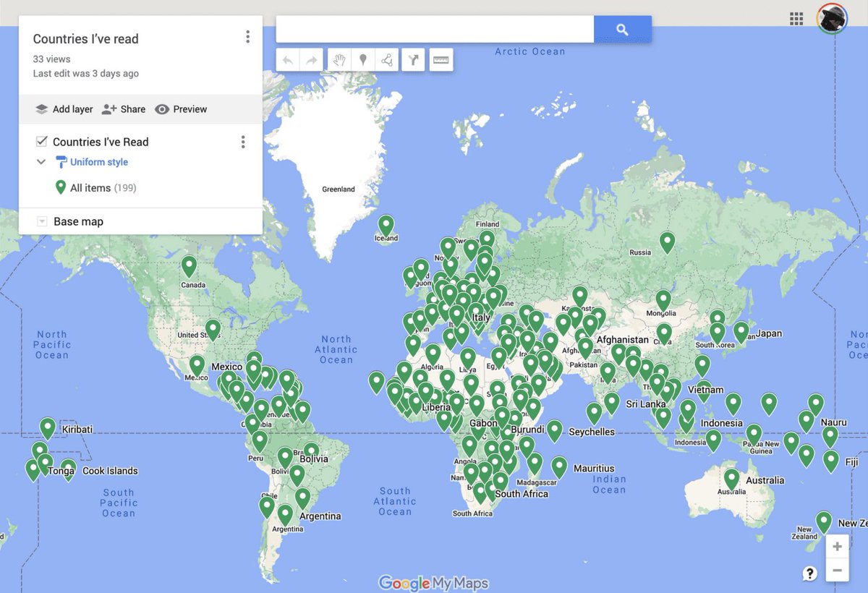
Task: Click the green marker above Fiji label
Action: (x=831, y=461)
